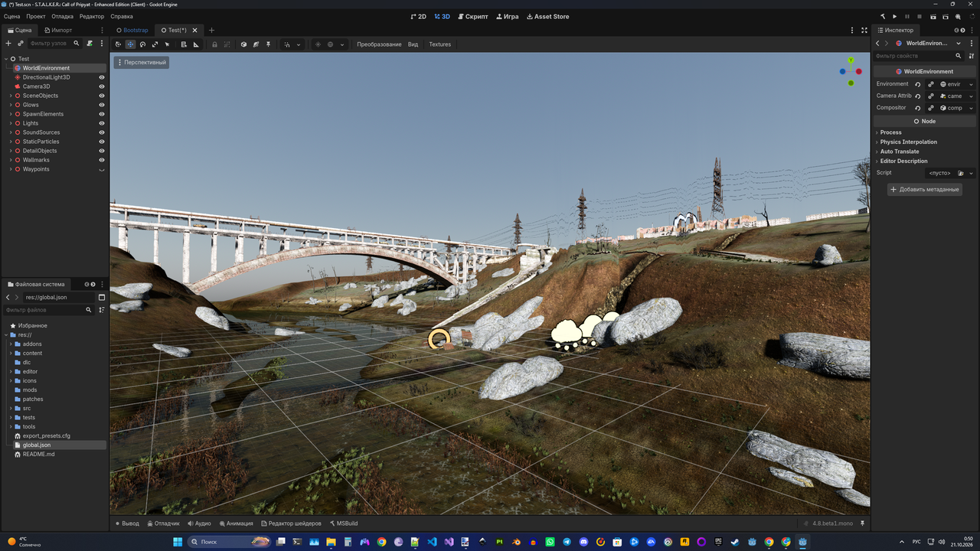This screenshot has height=551, width=980.
Task: Open the Редактор шейдеров bottom panel
Action: tap(291, 523)
